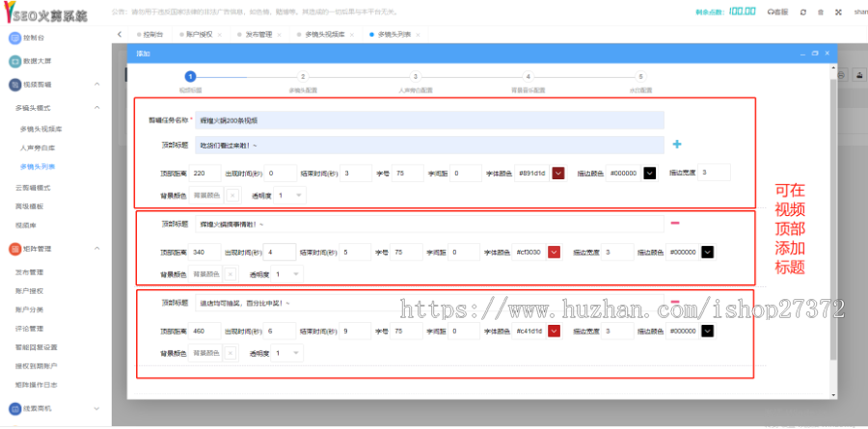
Task: Open 人声旁白库 in the sidebar
Action: (37, 147)
